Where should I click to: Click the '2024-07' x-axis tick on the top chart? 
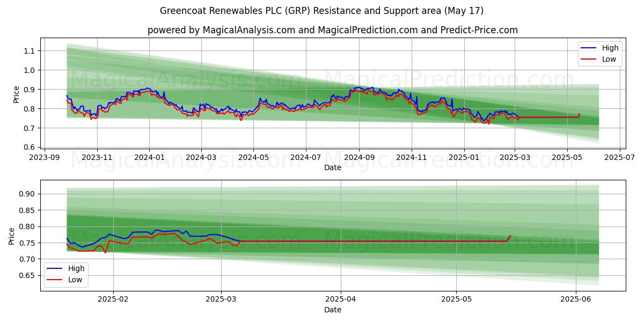click(x=306, y=158)
